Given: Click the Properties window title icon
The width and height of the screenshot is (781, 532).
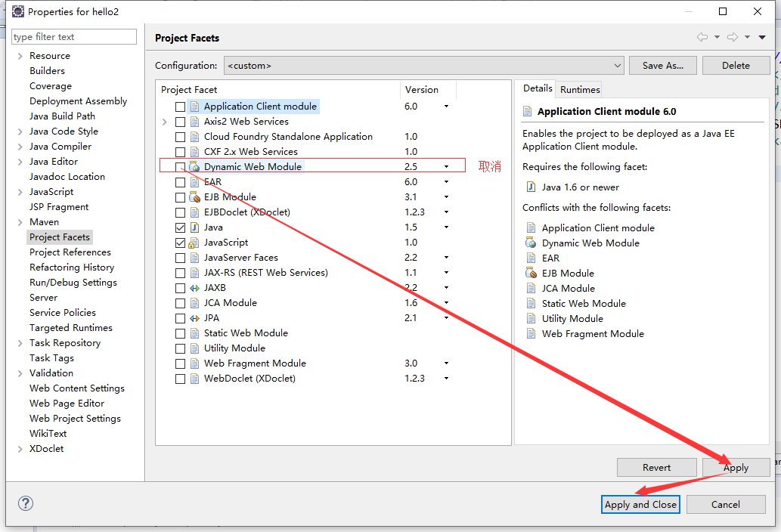Looking at the screenshot, I should pos(18,11).
